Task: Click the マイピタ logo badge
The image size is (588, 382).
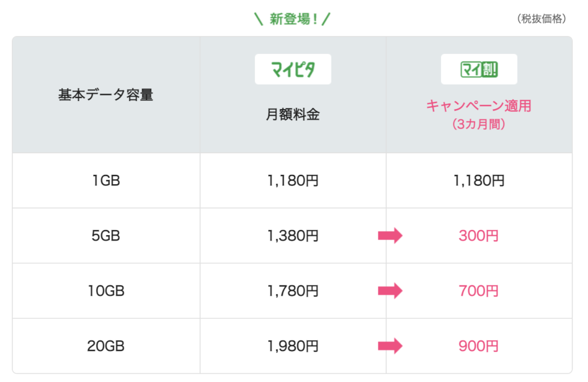Action: click(293, 69)
